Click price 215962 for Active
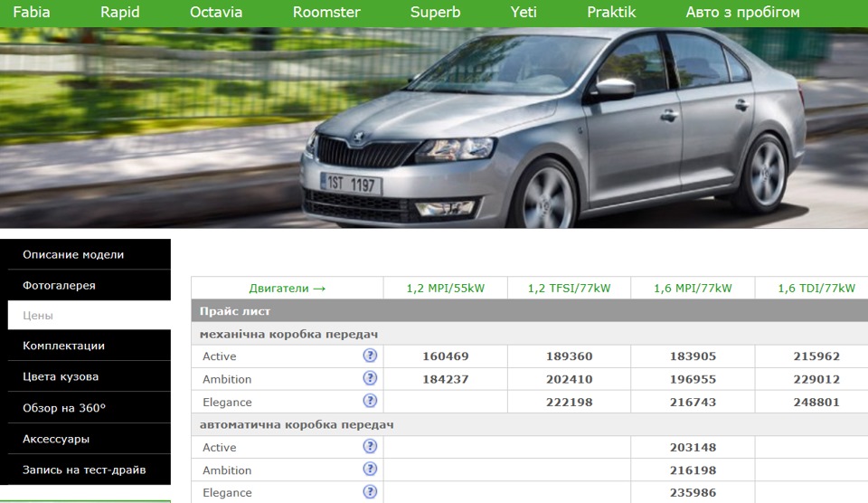This screenshot has width=868, height=503. point(816,356)
